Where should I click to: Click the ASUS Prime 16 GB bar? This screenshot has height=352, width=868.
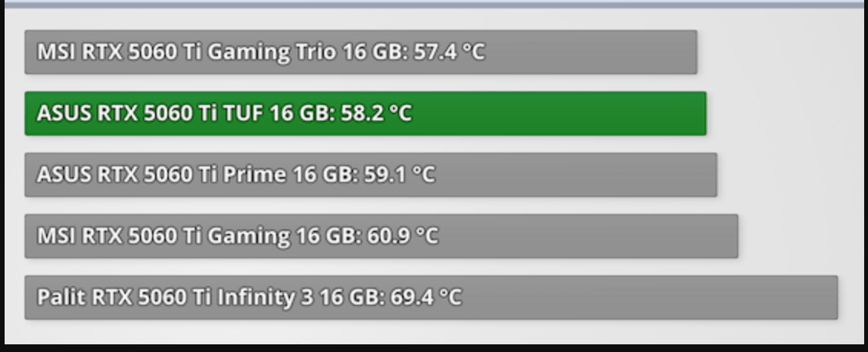click(371, 175)
